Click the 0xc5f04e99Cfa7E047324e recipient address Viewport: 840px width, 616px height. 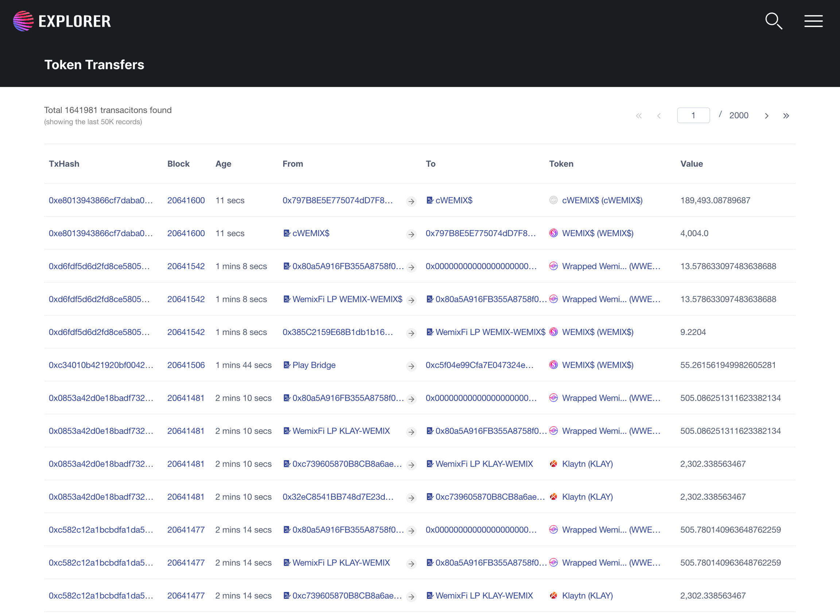[479, 364]
